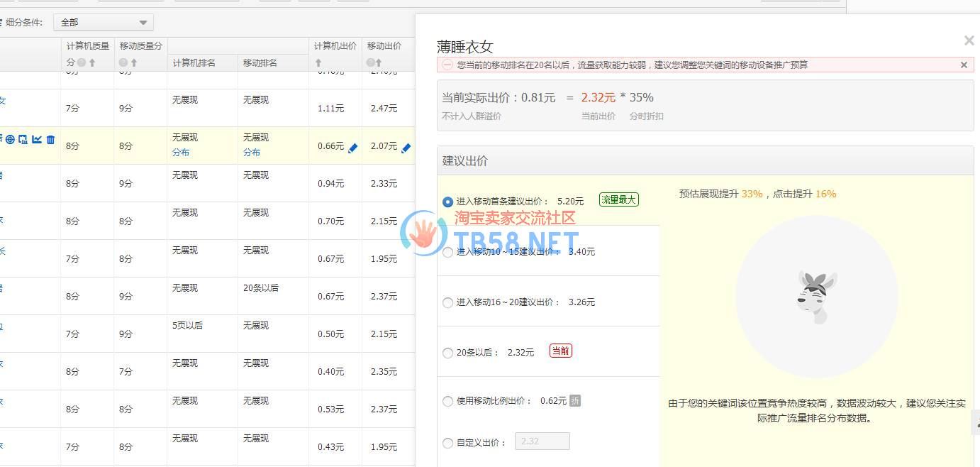
Task: Click help icon beside 计算机质量分 header
Action: click(x=82, y=63)
